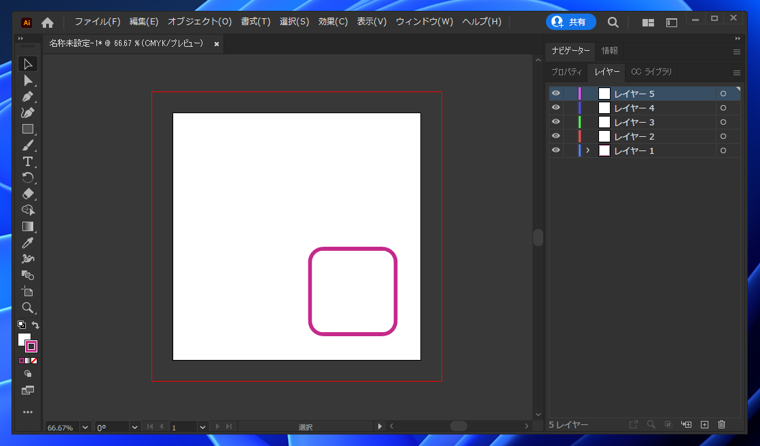Open the artboard number dropdown
Viewport: 760px width, 446px height.
click(x=203, y=428)
